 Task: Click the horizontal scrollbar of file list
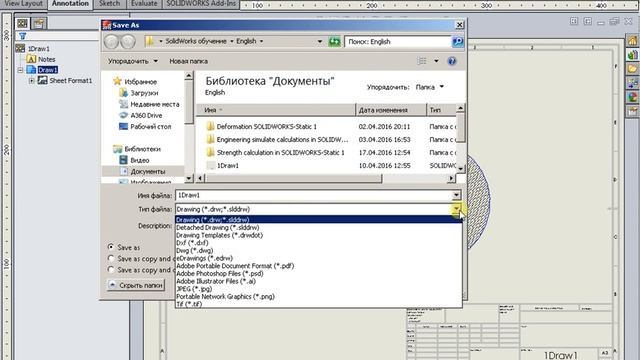pyautogui.click(x=293, y=178)
